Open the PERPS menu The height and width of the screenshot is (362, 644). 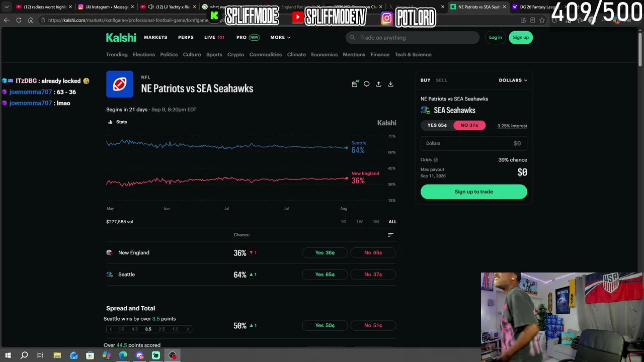pos(186,37)
